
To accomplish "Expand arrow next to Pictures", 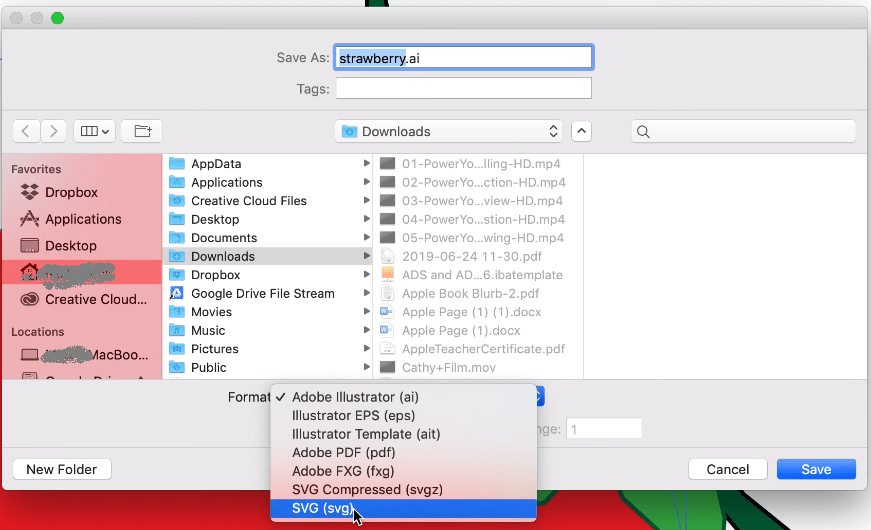I will coord(366,348).
